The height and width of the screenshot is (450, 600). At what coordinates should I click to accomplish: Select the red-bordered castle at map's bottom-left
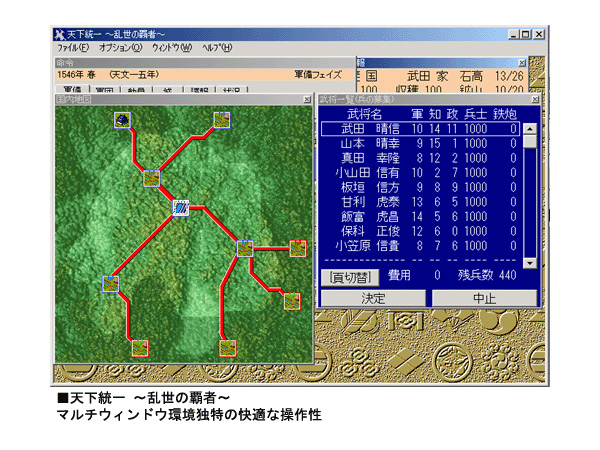(x=140, y=348)
